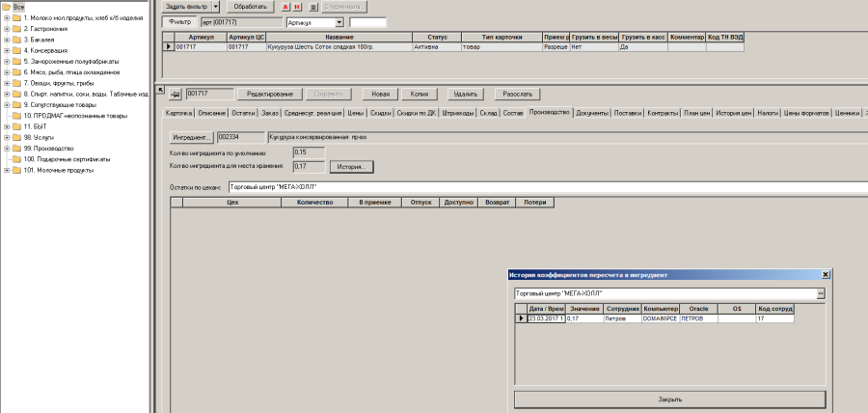Select 8. Спирт. напитки, соки, воды category
This screenshot has width=868, height=413.
(85, 95)
